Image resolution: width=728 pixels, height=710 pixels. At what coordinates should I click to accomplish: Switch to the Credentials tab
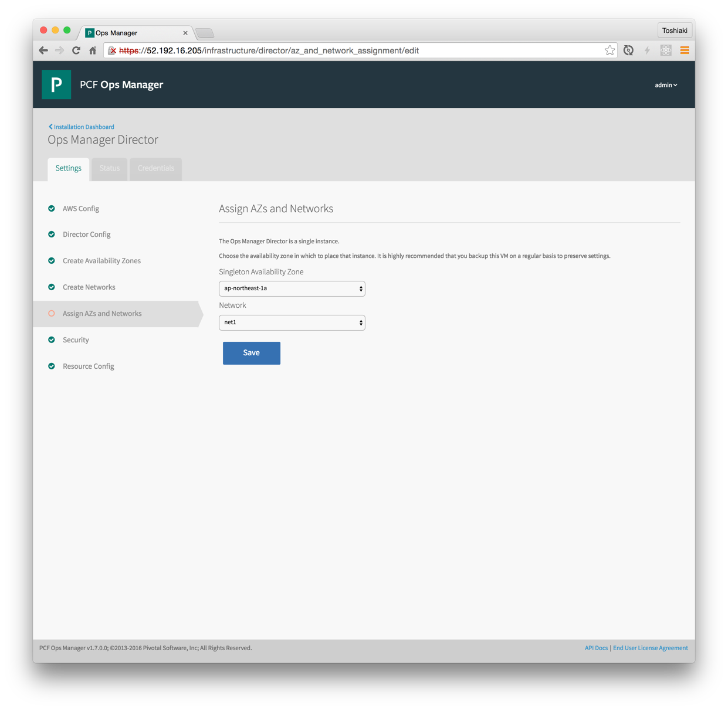[x=156, y=169]
